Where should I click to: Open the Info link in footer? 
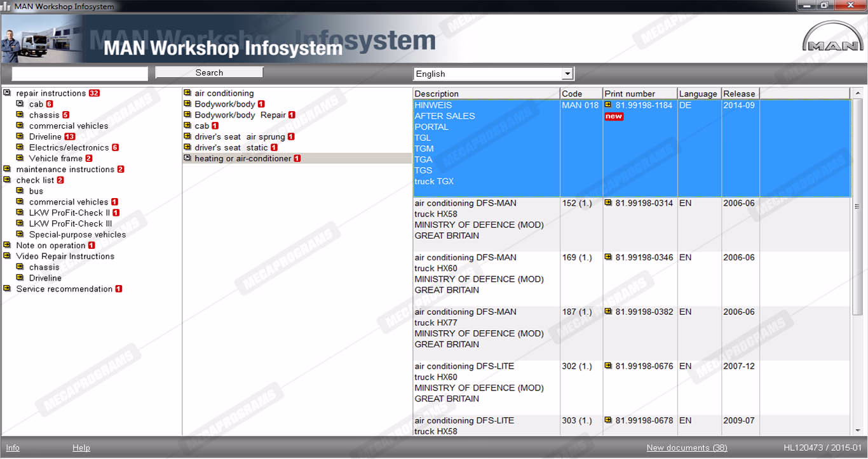click(x=13, y=448)
